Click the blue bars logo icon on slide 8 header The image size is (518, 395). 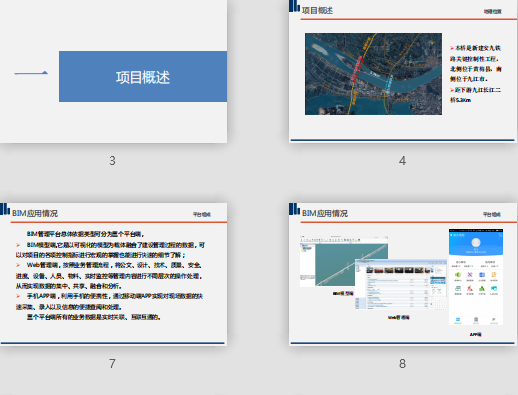tap(294, 209)
